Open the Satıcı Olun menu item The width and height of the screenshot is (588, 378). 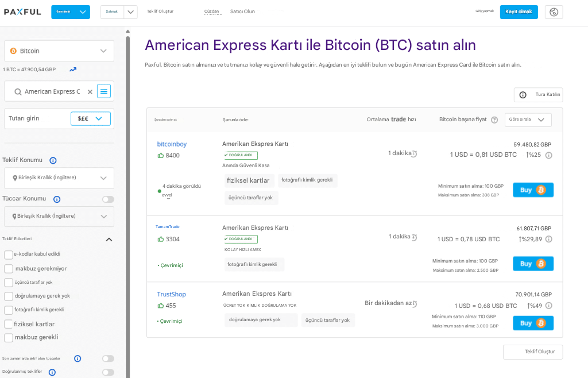[x=242, y=11]
